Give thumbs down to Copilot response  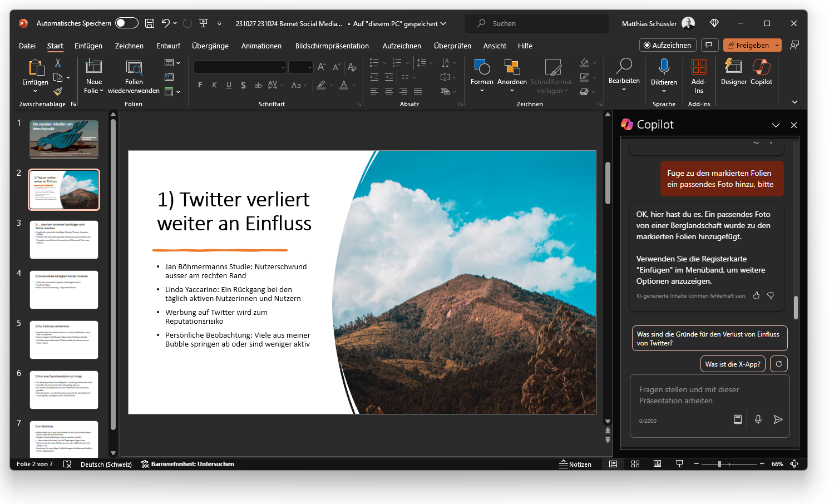pyautogui.click(x=771, y=295)
